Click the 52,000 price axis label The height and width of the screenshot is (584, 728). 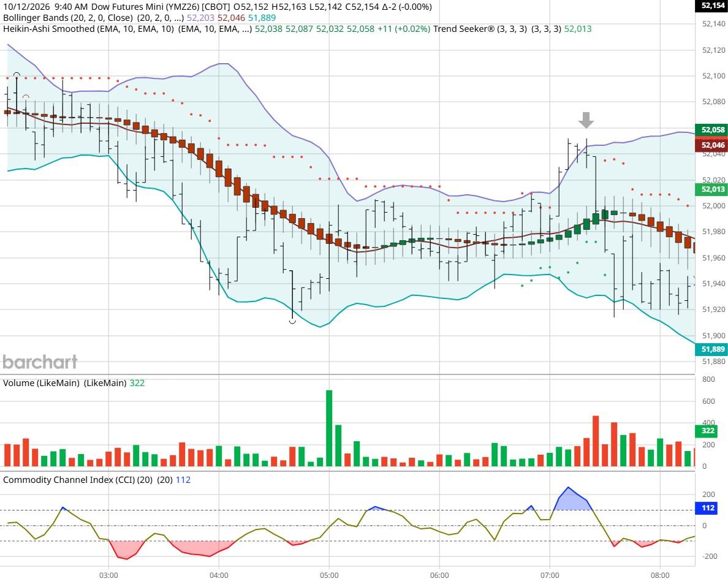point(714,206)
